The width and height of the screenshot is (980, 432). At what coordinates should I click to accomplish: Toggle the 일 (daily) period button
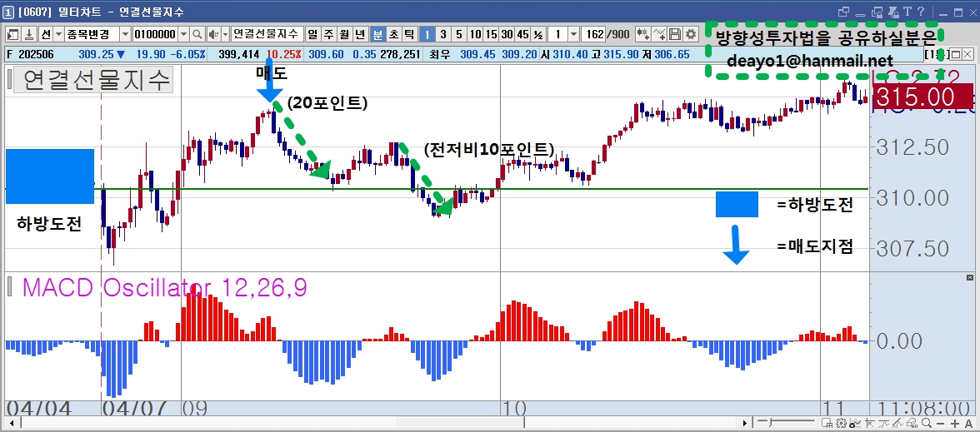(312, 33)
